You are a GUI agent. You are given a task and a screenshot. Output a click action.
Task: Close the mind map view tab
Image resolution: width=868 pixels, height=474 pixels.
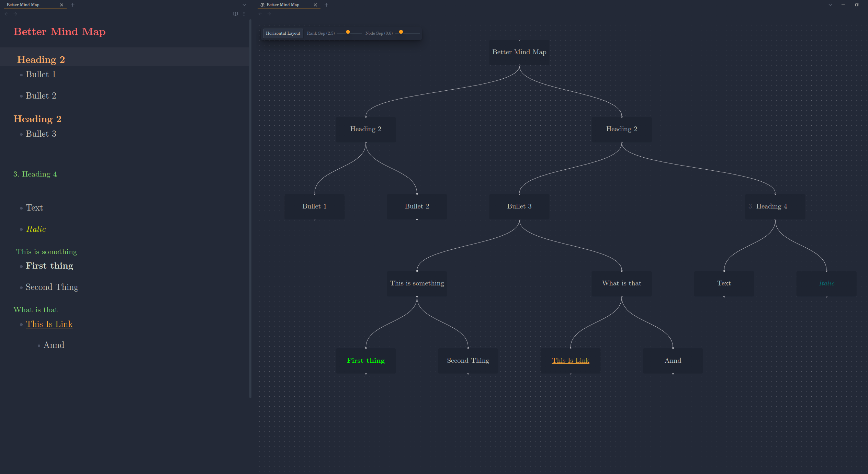pyautogui.click(x=315, y=5)
